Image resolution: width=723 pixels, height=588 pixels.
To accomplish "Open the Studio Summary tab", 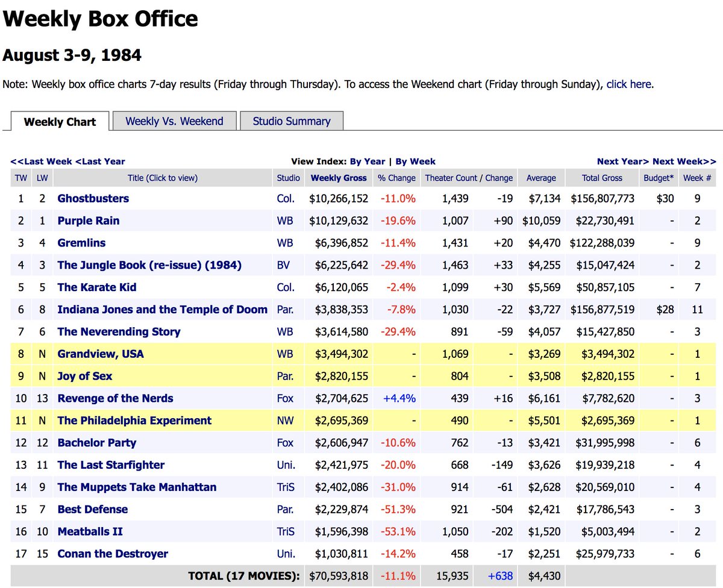I will pos(292,121).
